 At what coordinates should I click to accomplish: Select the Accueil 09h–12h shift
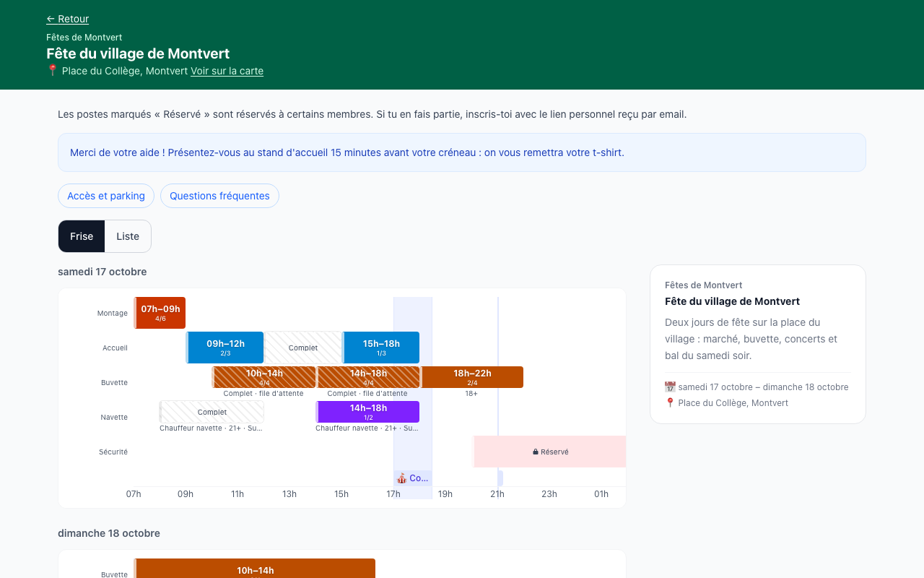pos(225,348)
